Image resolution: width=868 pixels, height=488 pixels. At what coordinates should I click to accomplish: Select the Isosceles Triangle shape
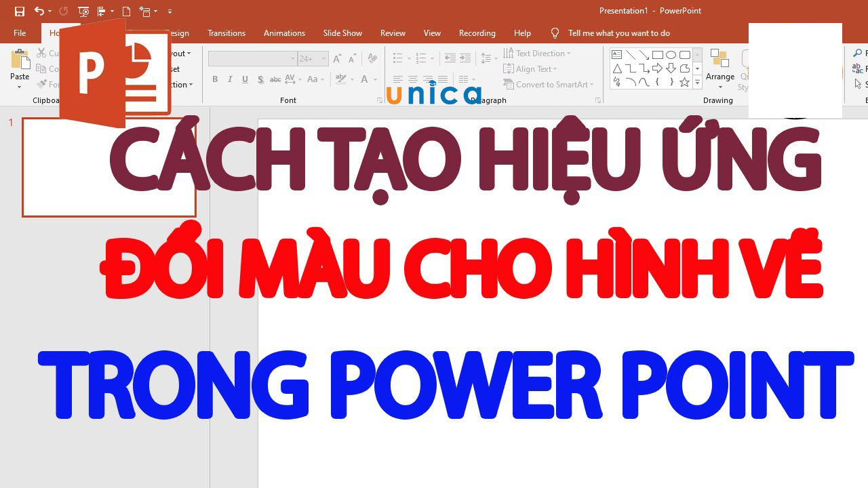pyautogui.click(x=617, y=68)
